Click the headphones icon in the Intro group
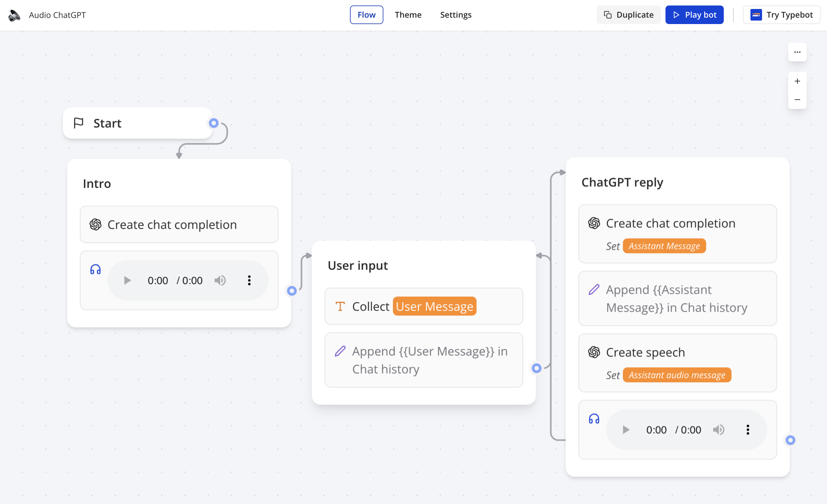827x504 pixels. pyautogui.click(x=95, y=269)
